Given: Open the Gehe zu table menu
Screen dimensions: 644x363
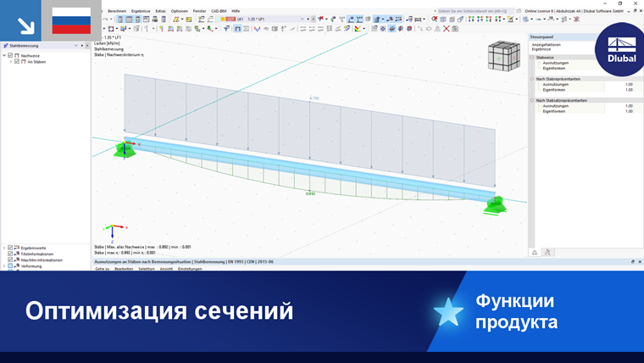Looking at the screenshot, I should coord(103,269).
